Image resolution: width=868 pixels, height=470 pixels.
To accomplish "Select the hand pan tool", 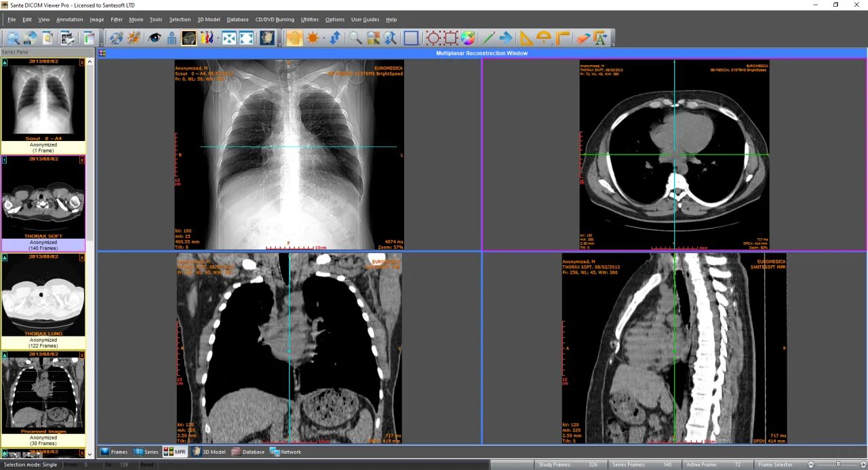I will coord(294,38).
